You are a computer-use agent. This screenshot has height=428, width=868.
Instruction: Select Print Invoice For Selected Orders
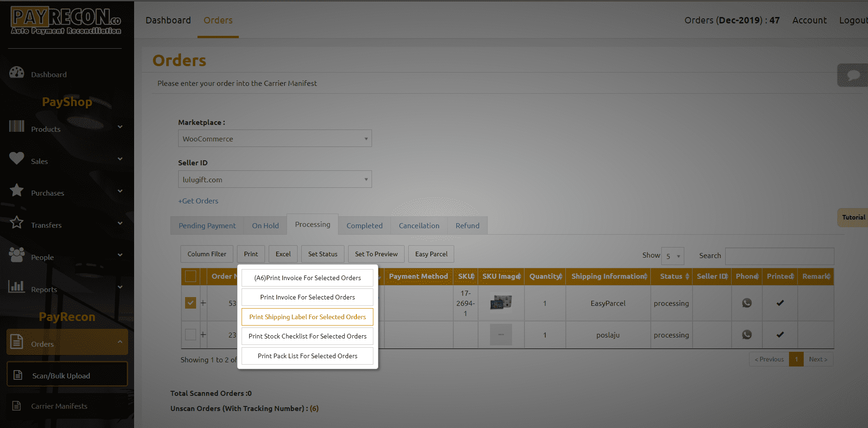(308, 297)
